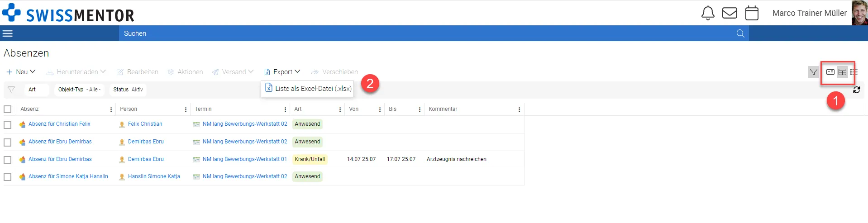
Task: Click Marco Trainer Müller profile photo
Action: point(859,13)
